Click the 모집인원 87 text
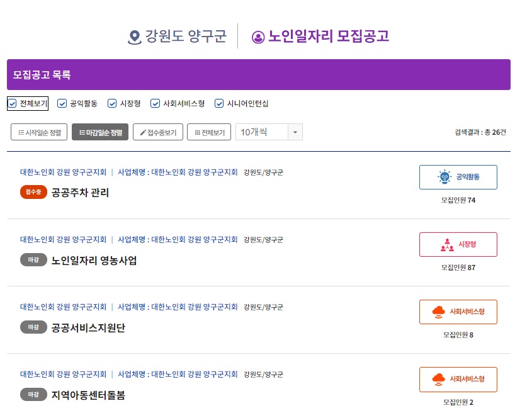The height and width of the screenshot is (418, 532). [458, 268]
